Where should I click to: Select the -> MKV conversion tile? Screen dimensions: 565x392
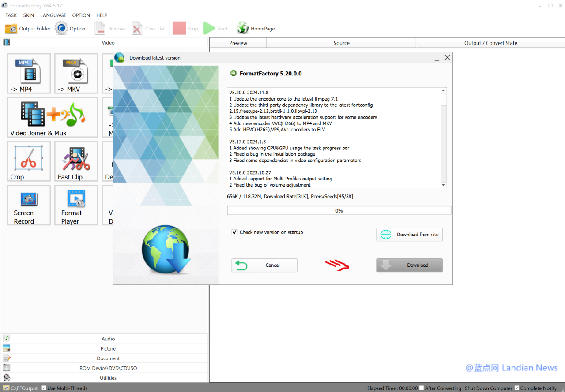tap(76, 74)
